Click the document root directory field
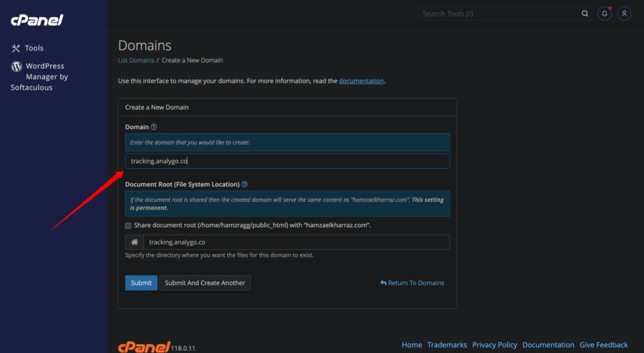 (296, 242)
